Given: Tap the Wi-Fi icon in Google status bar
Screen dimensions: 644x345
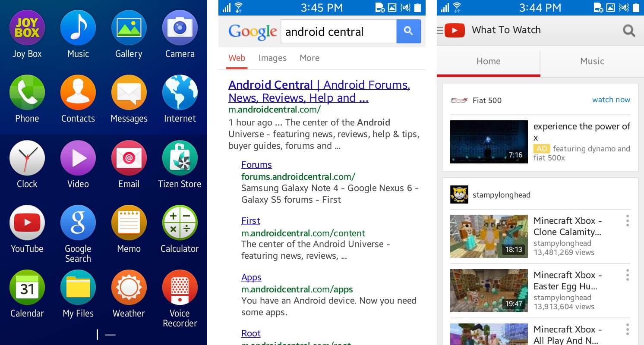Looking at the screenshot, I should (239, 7).
